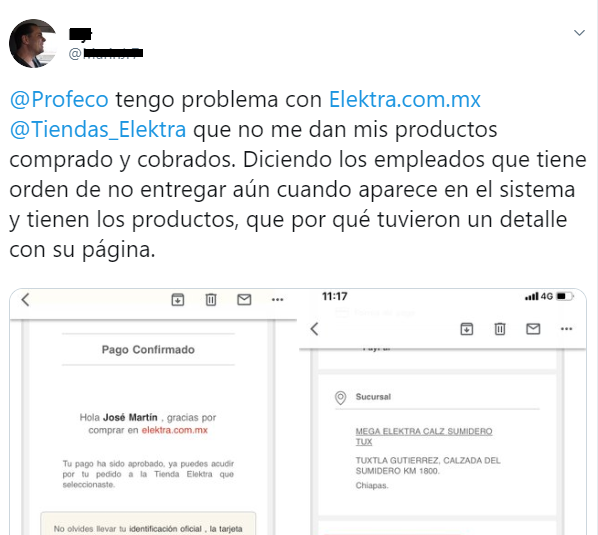Viewport: 598px width, 535px height.
Task: Click the back arrow in left email screenshot
Action: pos(26,300)
